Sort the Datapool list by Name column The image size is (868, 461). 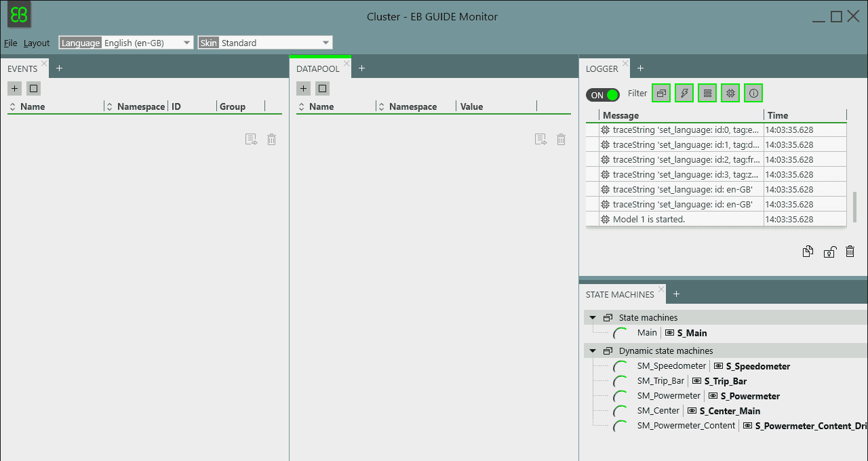pos(321,106)
